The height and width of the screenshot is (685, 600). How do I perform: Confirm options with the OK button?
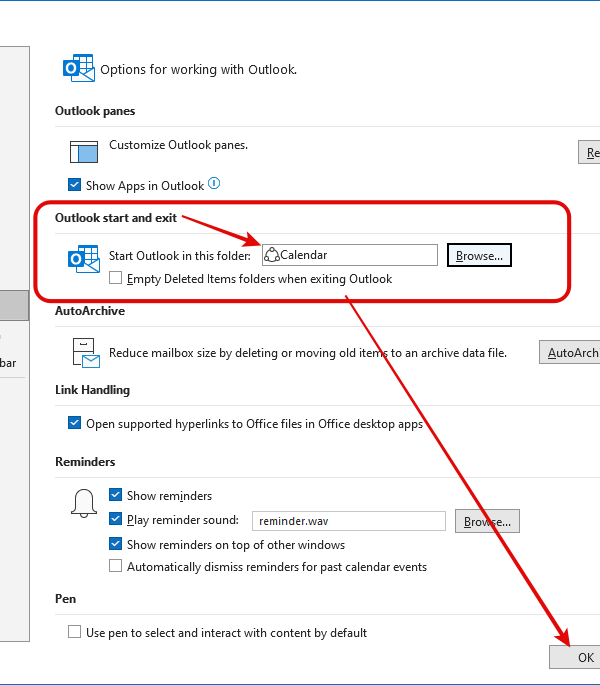click(575, 657)
